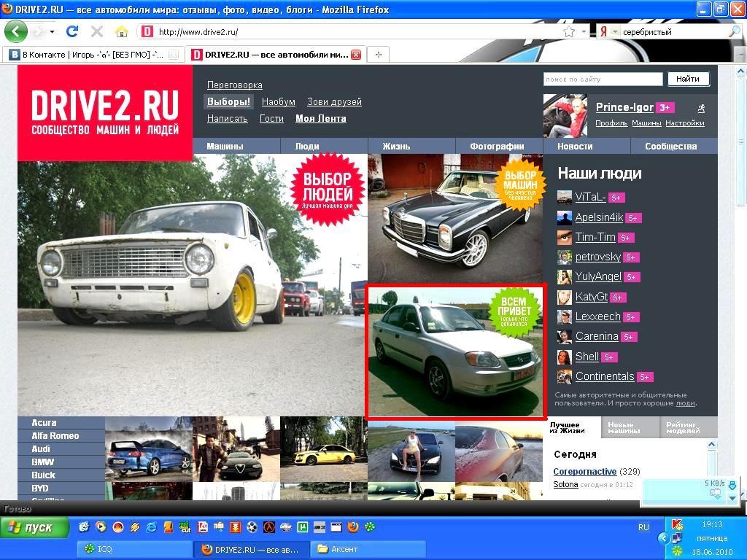Open the ICQ flower icon in quick launch
The width and height of the screenshot is (747, 560).
pyautogui.click(x=370, y=526)
